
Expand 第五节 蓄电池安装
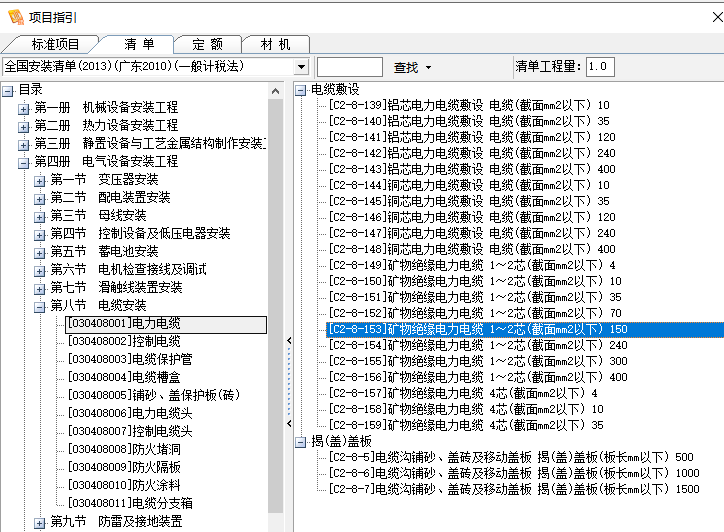coord(40,253)
